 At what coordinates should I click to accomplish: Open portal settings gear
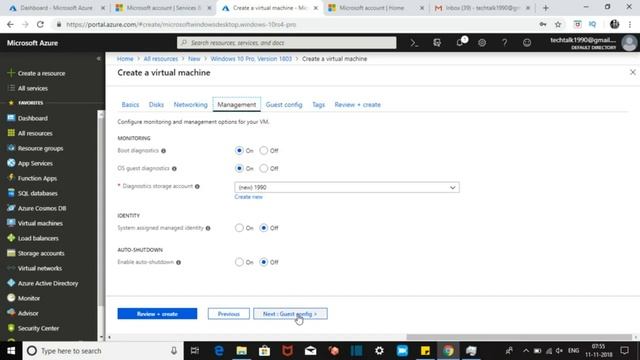(482, 43)
